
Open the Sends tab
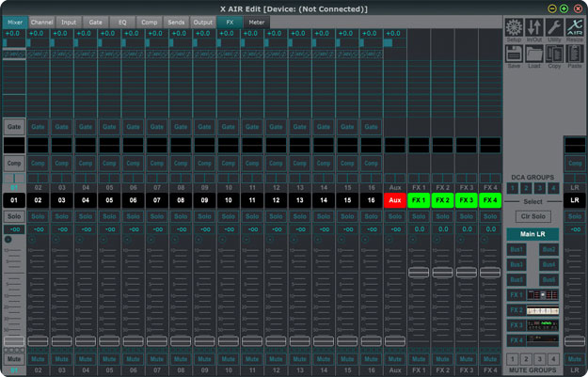pos(176,23)
